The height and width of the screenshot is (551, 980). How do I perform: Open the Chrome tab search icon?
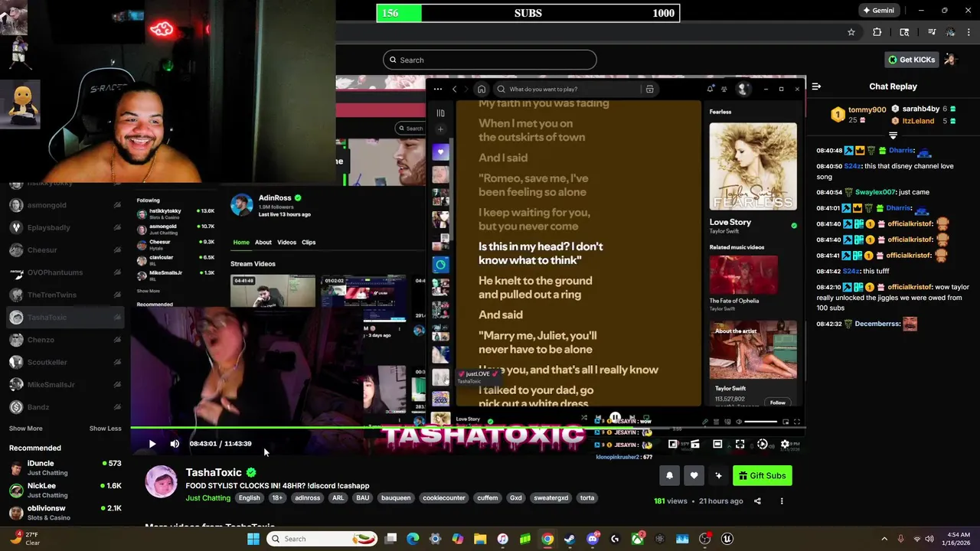click(904, 32)
